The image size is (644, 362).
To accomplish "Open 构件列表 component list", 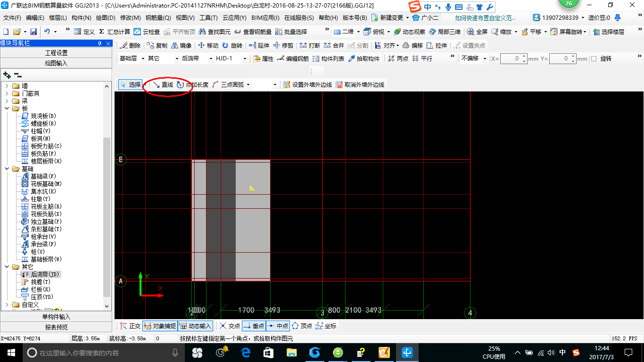I will 328,58.
